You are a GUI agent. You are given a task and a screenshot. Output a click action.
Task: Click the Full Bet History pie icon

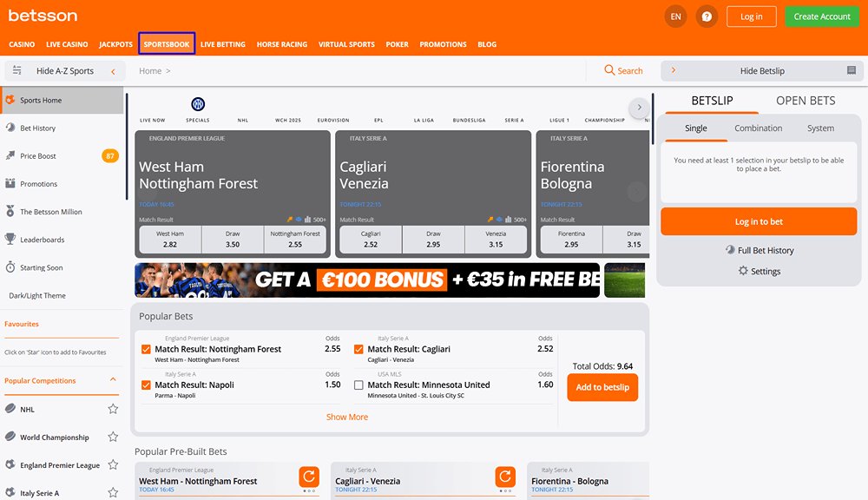point(730,250)
